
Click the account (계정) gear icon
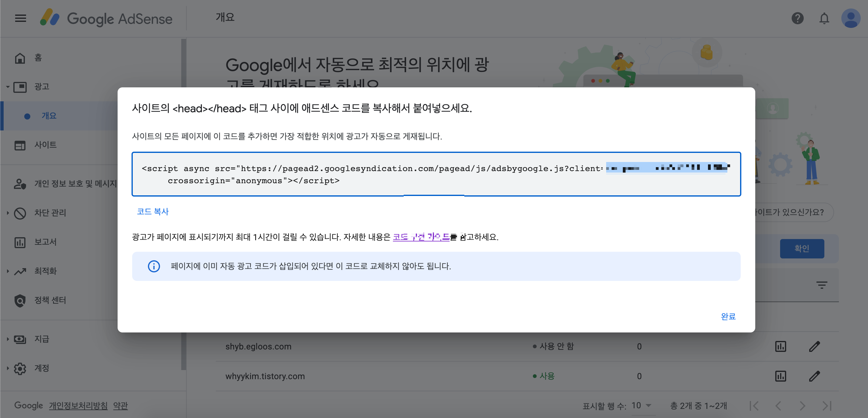pyautogui.click(x=20, y=369)
